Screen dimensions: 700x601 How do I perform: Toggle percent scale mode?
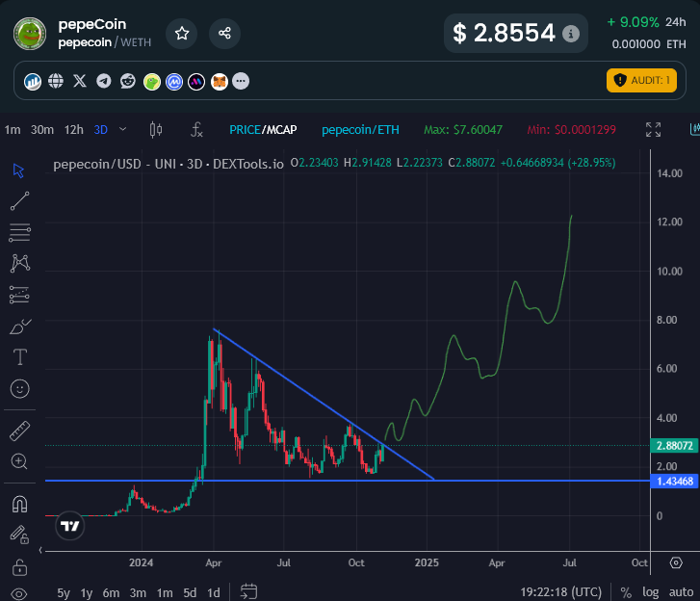[x=626, y=592]
